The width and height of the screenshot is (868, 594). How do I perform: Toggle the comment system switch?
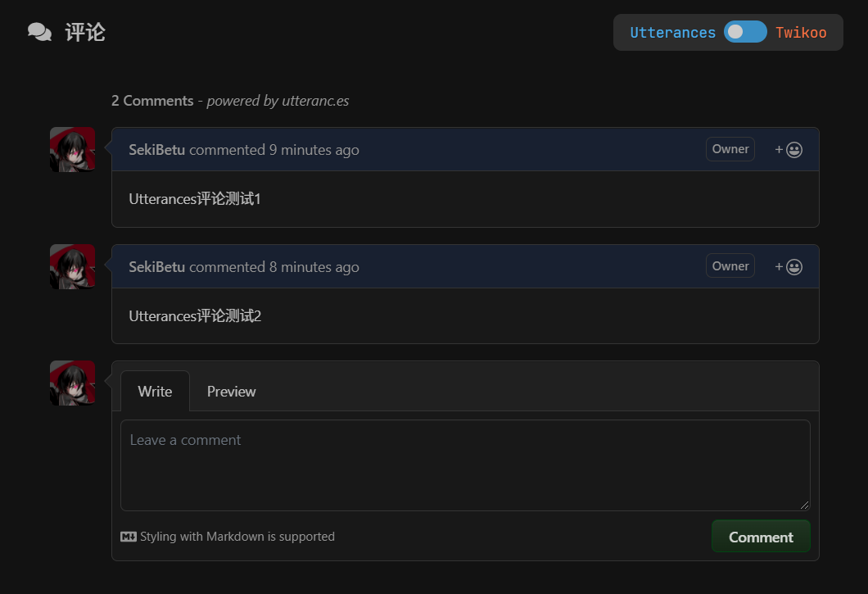744,31
